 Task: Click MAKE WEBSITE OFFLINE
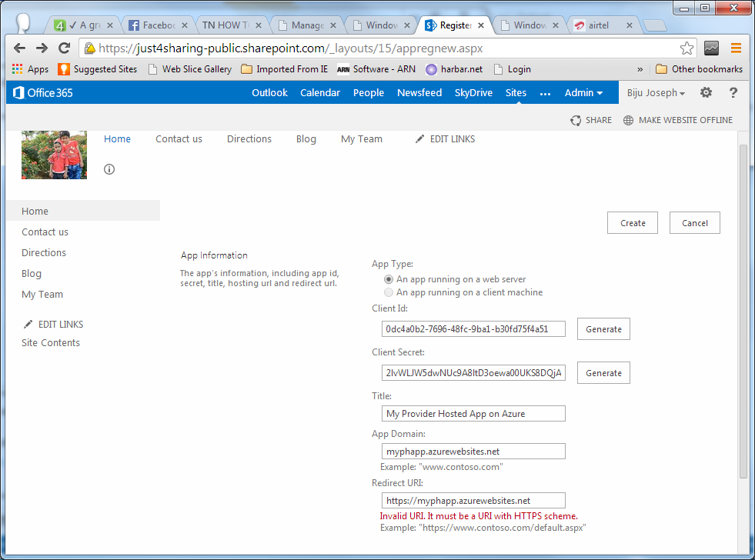tap(678, 120)
